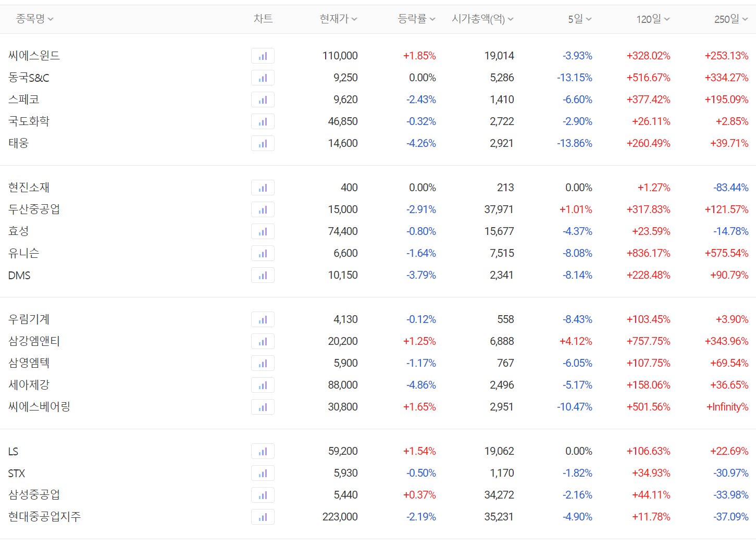
Task: Click 유니슨 120-day value +836.17%
Action: point(648,253)
